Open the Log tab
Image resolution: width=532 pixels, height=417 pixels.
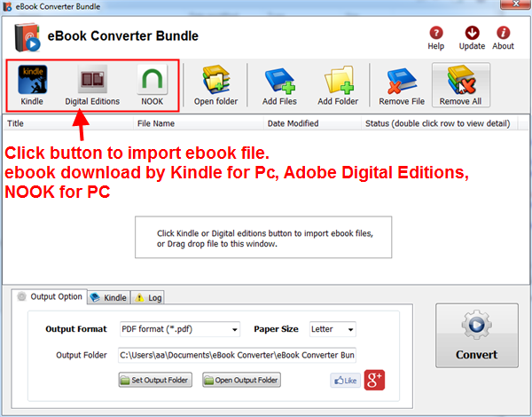click(148, 297)
